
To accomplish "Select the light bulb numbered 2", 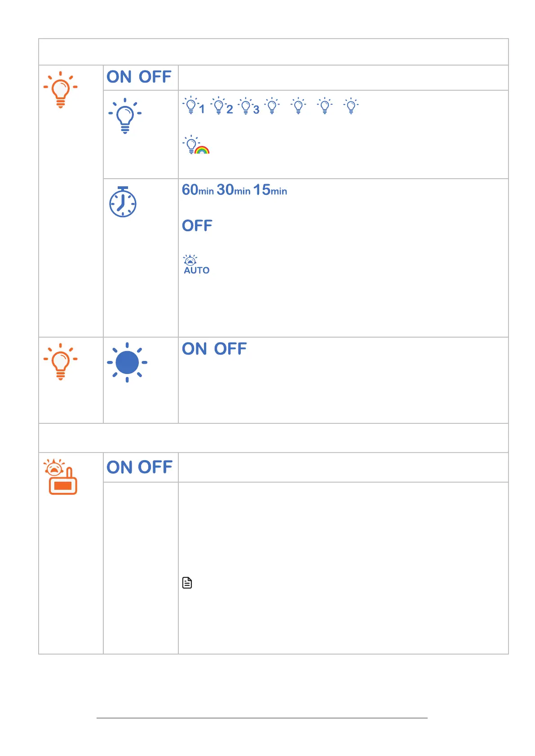I will (221, 106).
